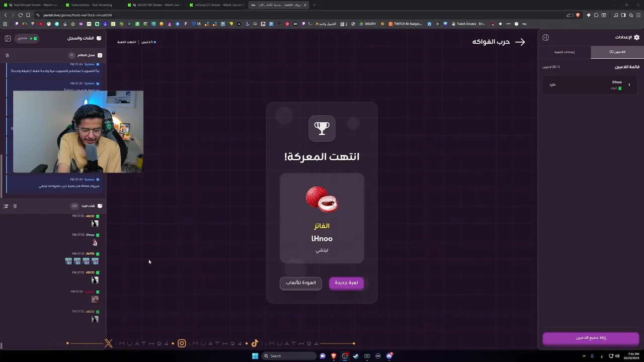This screenshot has height=362, width=644.
Task: Click the settings gear icon
Action: point(636,38)
